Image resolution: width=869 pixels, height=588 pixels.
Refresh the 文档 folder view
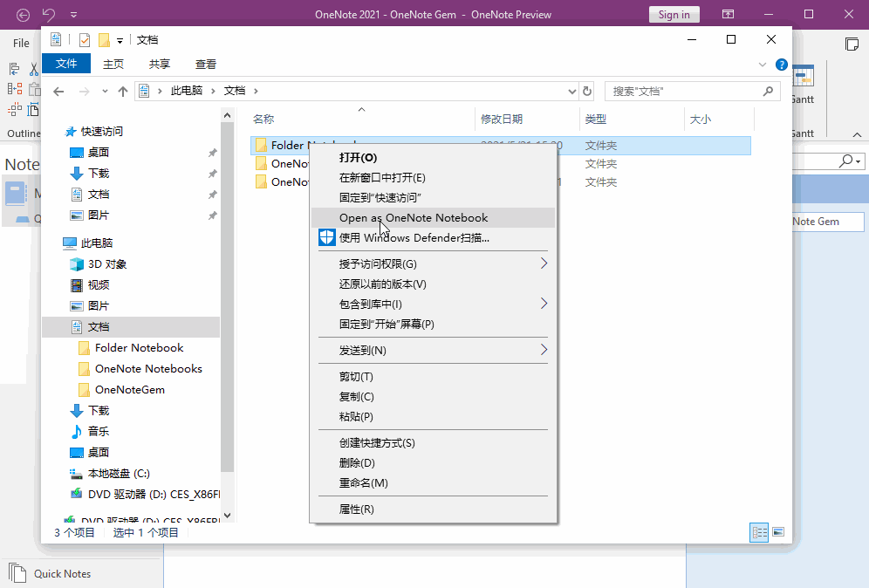pos(587,91)
